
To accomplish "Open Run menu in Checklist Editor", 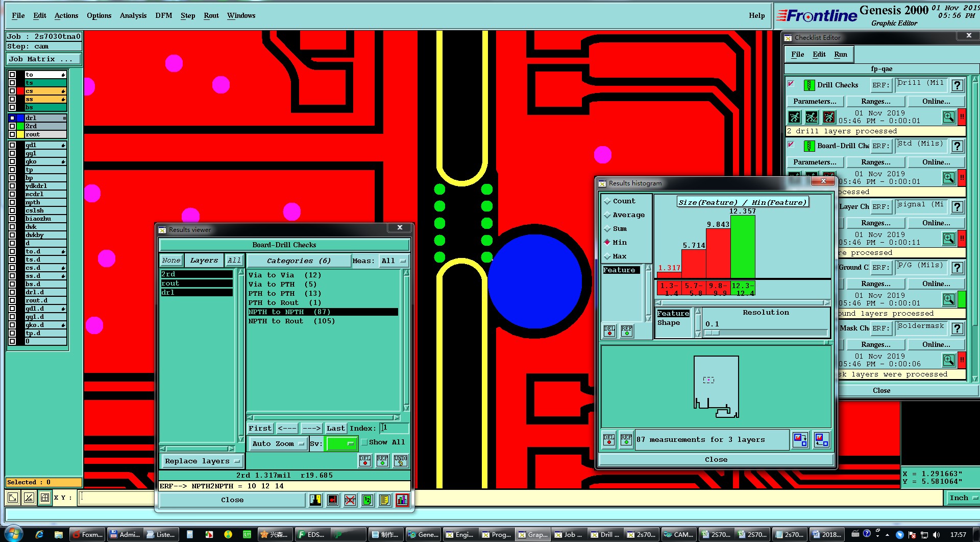I will point(841,54).
